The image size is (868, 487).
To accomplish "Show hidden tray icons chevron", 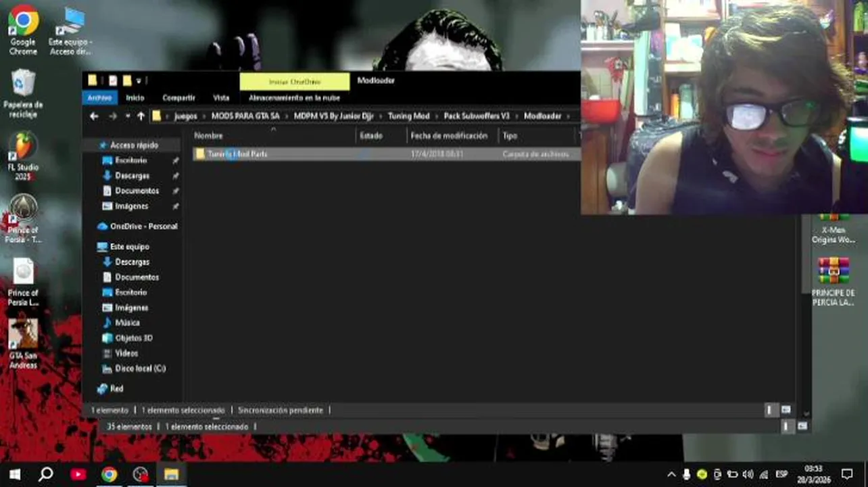I will [671, 474].
